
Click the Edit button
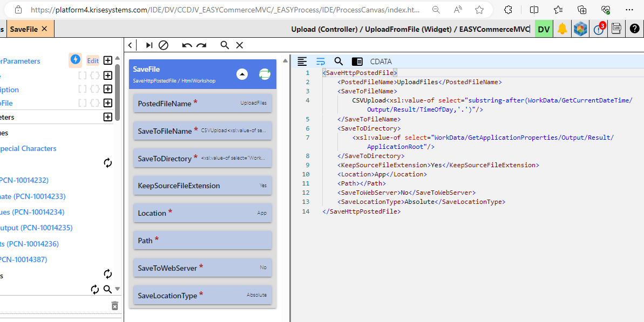[93, 61]
